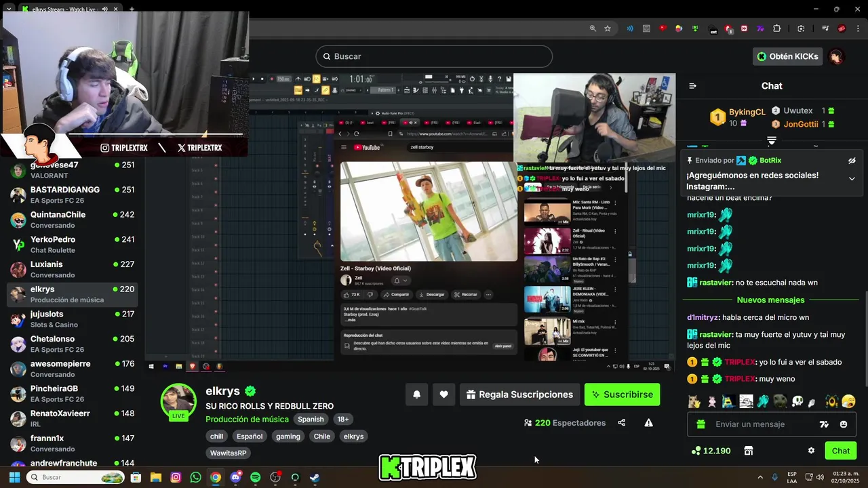Pick the sneezing face emoji quick emote
This screenshot has height=488, width=868.
click(848, 401)
